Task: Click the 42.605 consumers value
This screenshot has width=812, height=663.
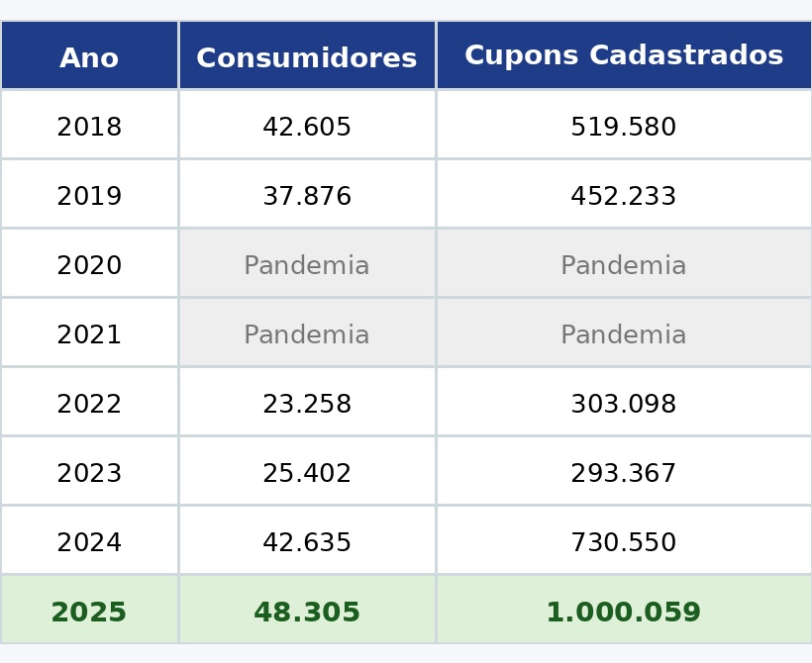Action: [307, 127]
